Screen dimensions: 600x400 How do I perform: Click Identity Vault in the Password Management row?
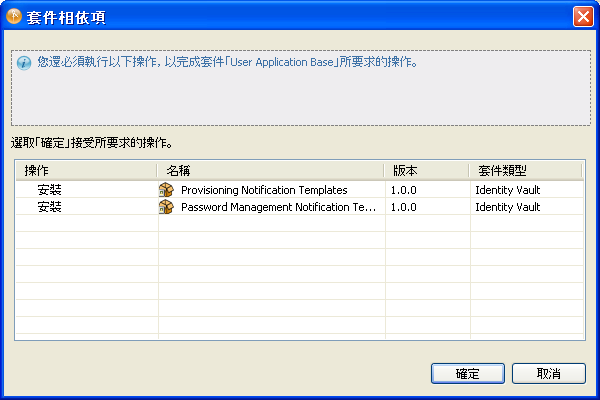tap(508, 207)
